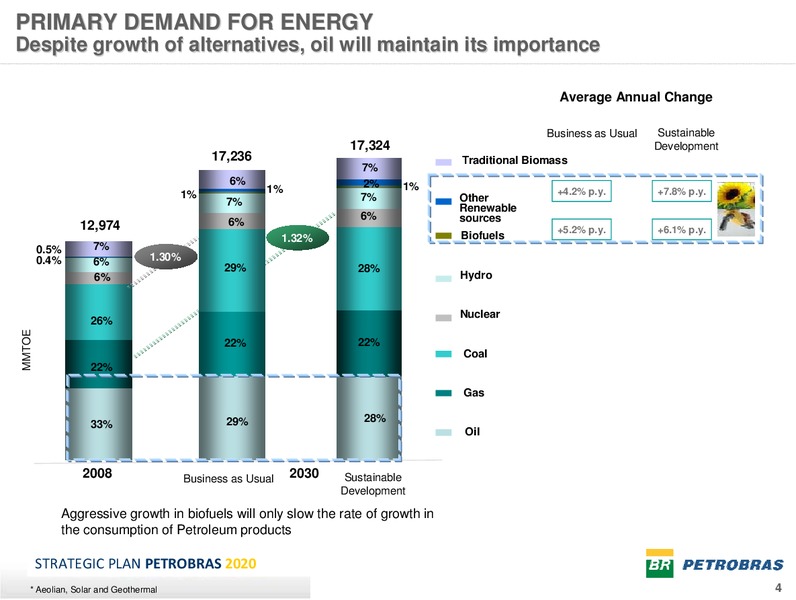Click the PRIMARY DEMAND FOR ENERGY title
The height and width of the screenshot is (600, 796).
194,22
